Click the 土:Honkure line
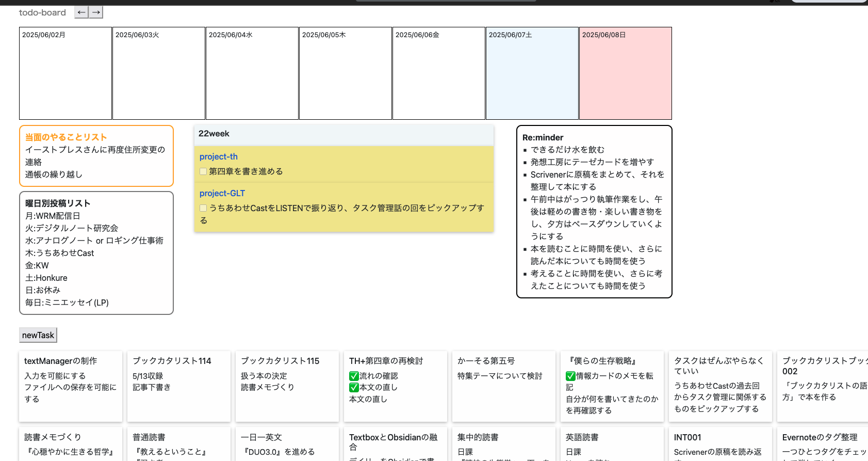 click(46, 278)
